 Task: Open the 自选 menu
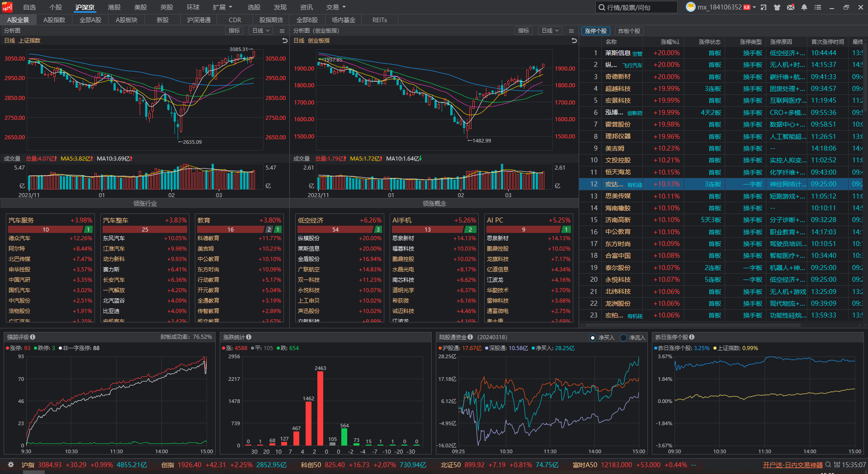click(29, 7)
